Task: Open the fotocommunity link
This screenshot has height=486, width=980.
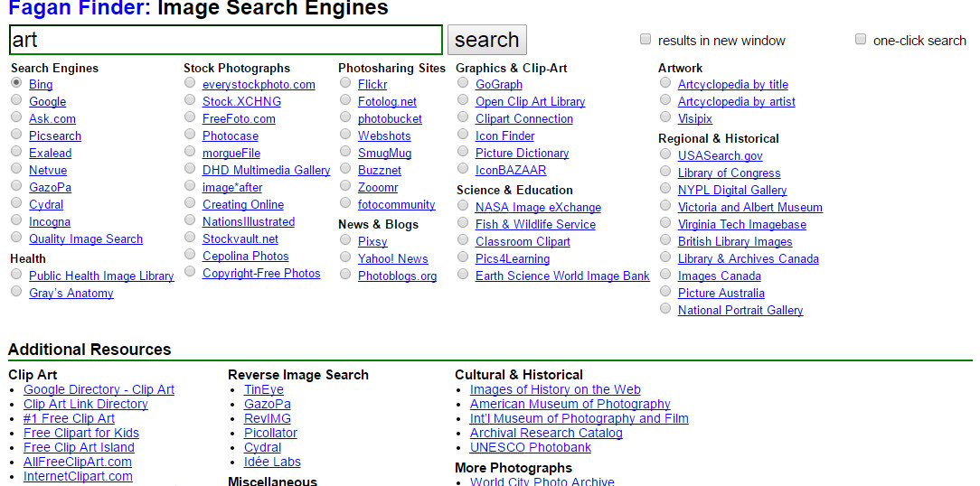Action: 397,204
